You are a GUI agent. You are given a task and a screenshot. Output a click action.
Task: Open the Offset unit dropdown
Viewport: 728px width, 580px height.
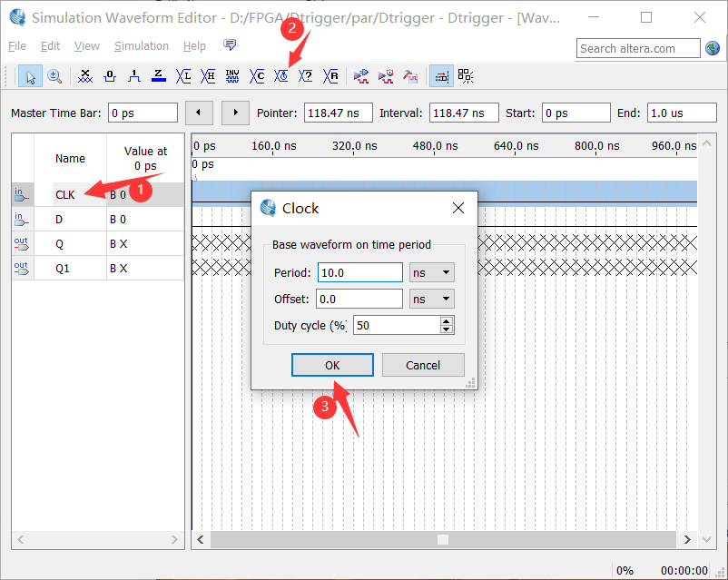click(x=431, y=299)
